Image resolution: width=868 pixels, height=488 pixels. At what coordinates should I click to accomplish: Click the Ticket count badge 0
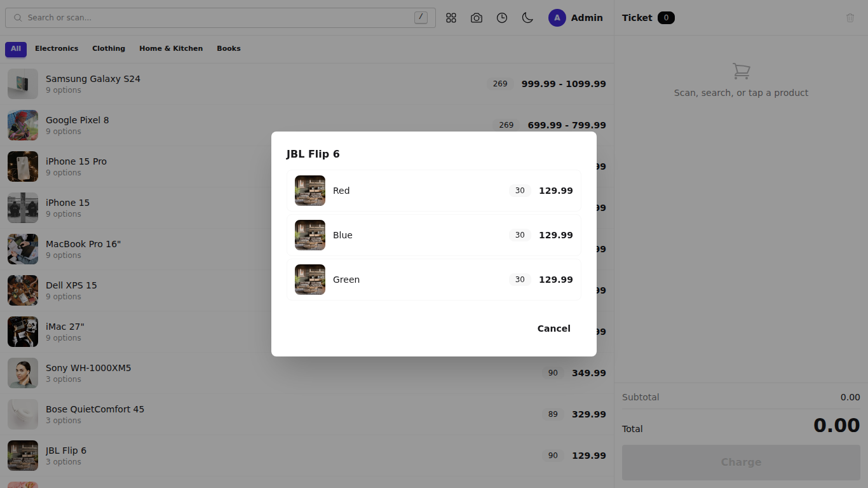(666, 18)
